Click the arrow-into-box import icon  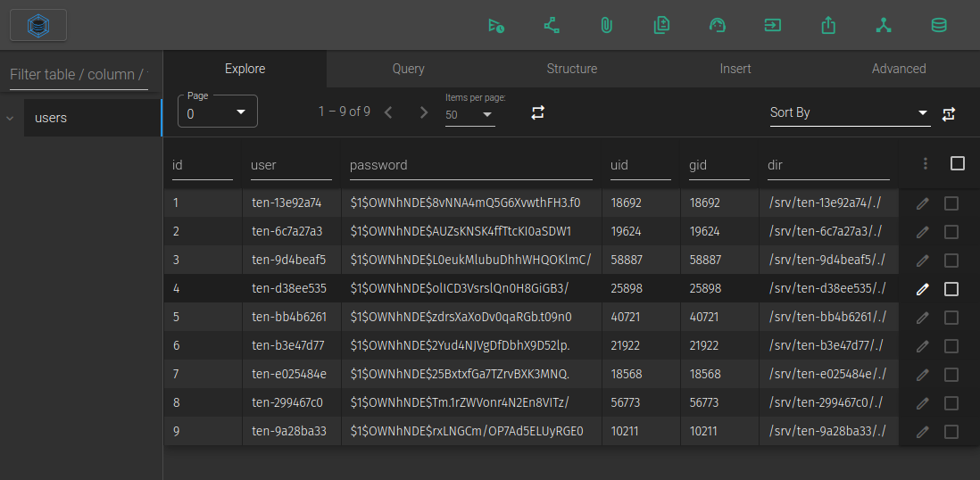point(772,26)
